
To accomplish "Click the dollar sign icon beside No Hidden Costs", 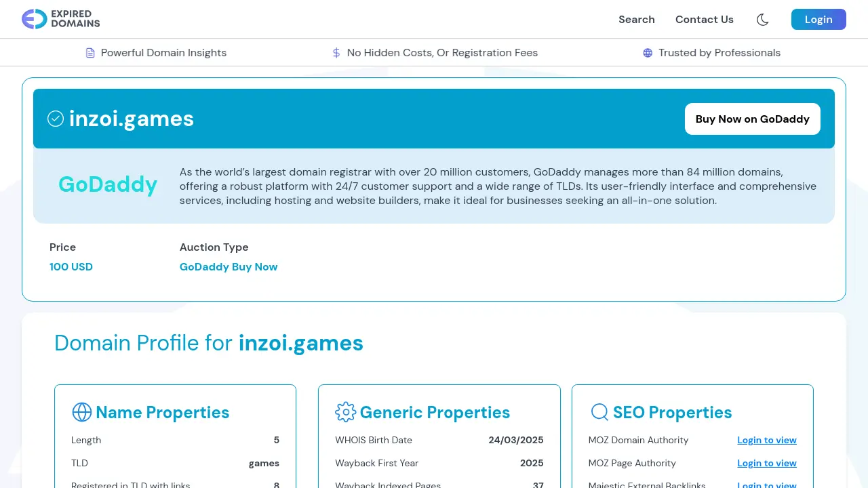I will 336,53.
